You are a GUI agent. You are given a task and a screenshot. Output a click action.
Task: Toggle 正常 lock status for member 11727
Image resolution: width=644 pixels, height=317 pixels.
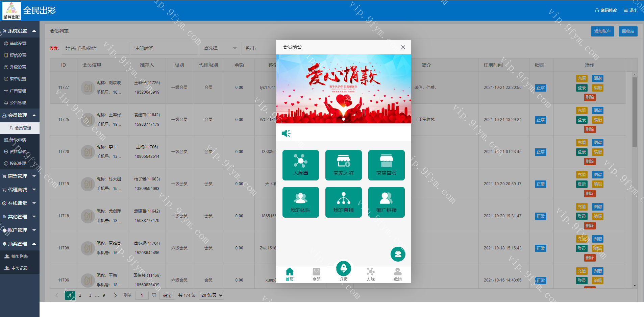[540, 88]
